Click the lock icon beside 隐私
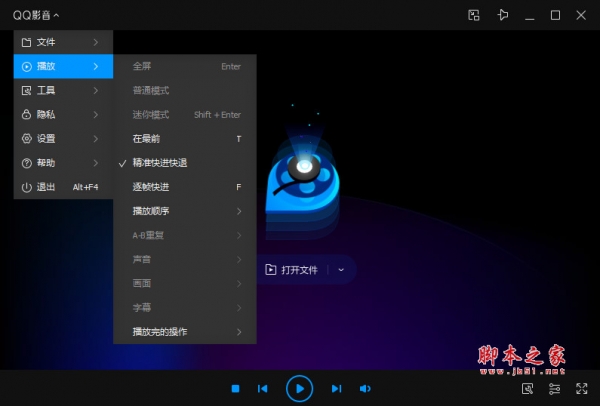The height and width of the screenshot is (406, 600). point(26,114)
